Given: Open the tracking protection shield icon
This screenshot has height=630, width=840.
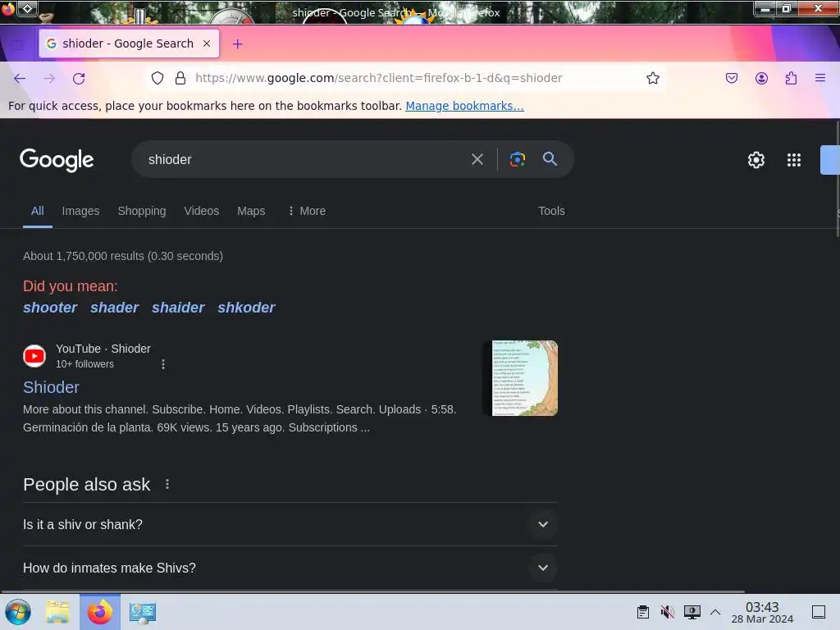Looking at the screenshot, I should tap(157, 78).
